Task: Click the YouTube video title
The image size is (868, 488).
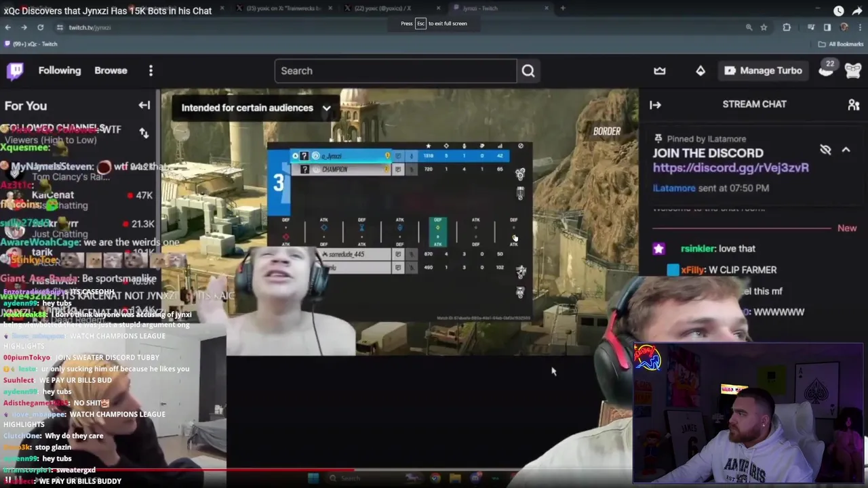Action: (108, 11)
